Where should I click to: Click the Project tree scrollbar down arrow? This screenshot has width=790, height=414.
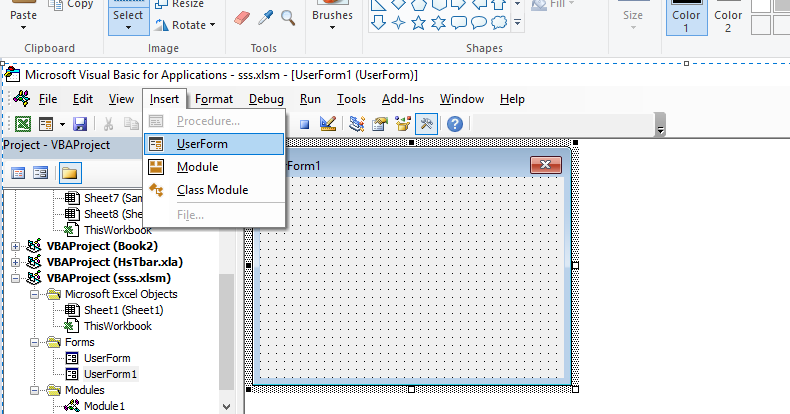point(227,406)
